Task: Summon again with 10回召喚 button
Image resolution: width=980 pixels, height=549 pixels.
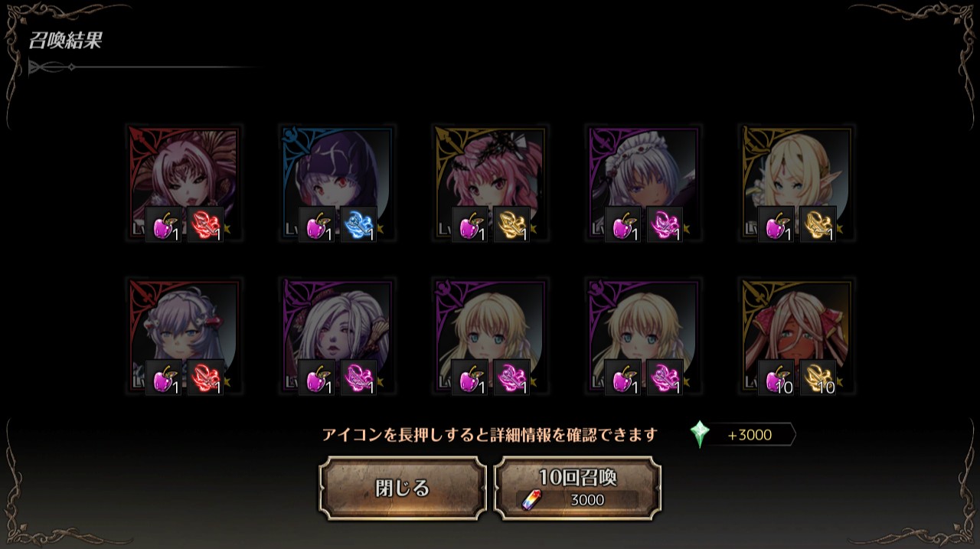Action: coord(577,489)
